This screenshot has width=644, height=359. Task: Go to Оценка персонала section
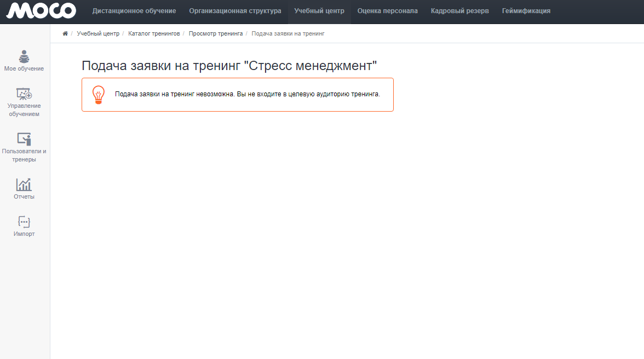click(387, 11)
